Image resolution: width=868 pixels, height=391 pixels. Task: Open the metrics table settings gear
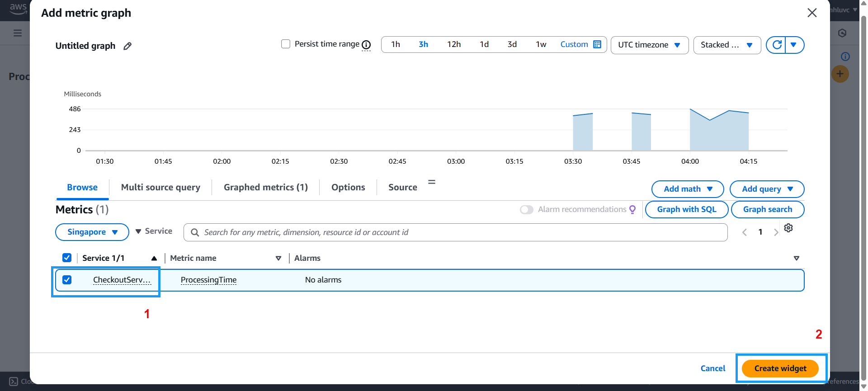click(788, 228)
